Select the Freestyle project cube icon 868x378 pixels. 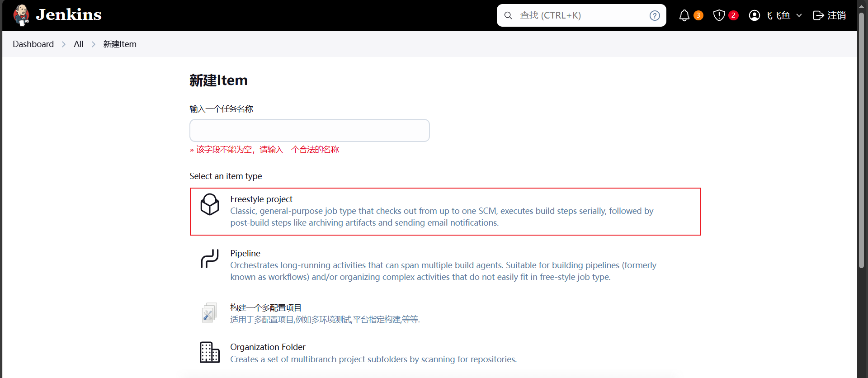[x=210, y=204]
